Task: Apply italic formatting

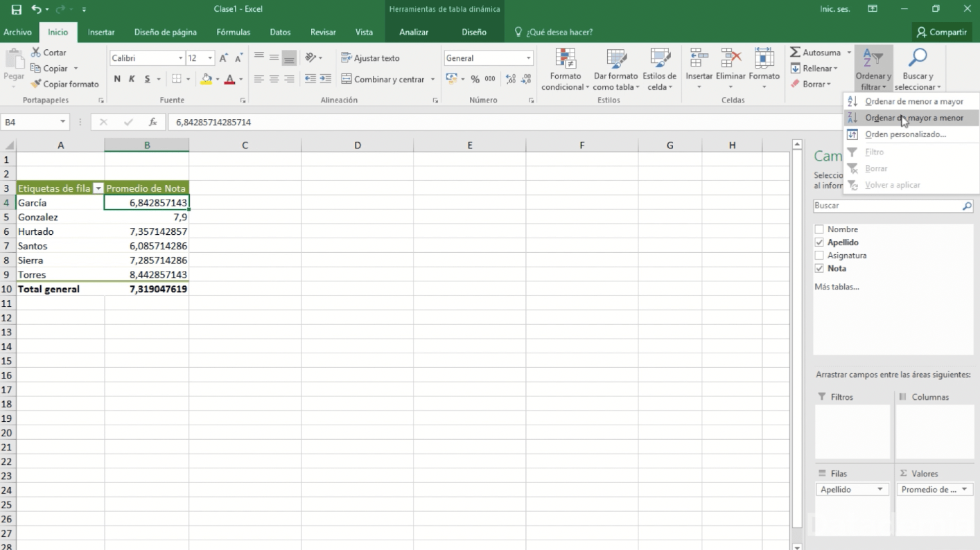Action: [130, 78]
